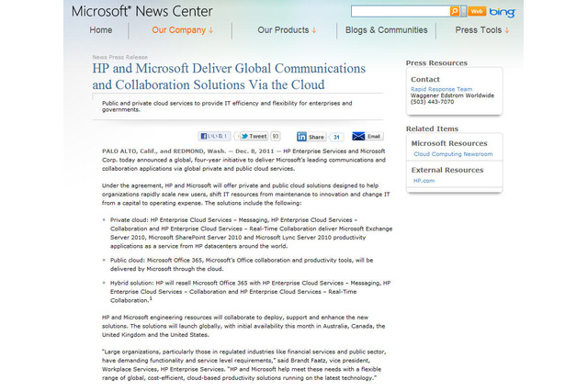Go to the Home tab
Viewport: 588px width, 391px height.
pos(101,30)
